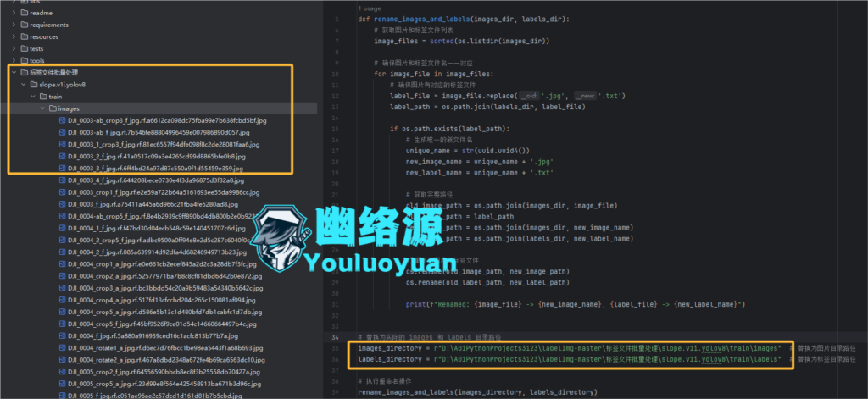Click image icon of DJI_0004_rotate1_a file

(x=63, y=348)
